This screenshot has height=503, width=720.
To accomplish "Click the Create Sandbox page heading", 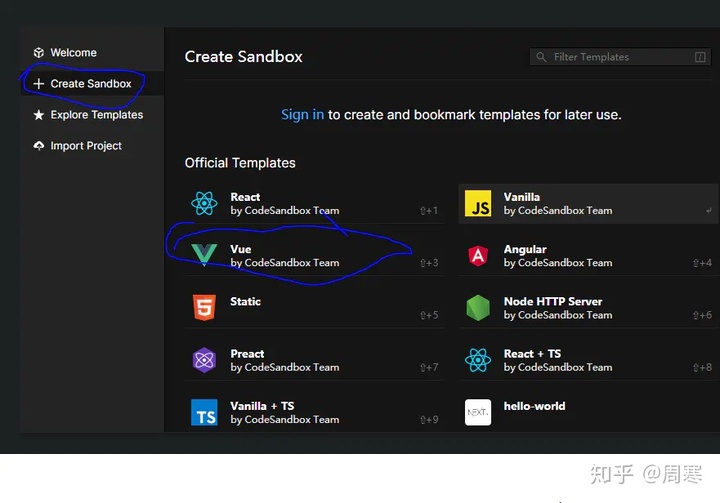I will click(243, 57).
